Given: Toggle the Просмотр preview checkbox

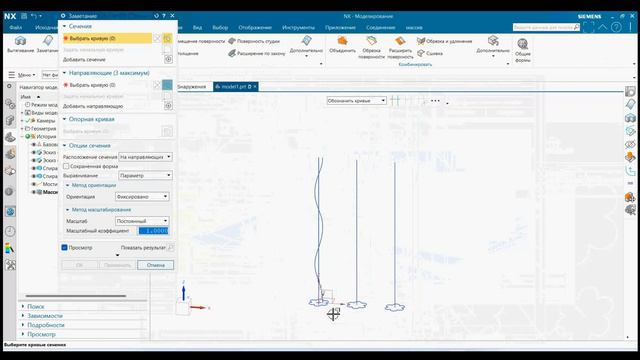Looking at the screenshot, I should point(64,247).
